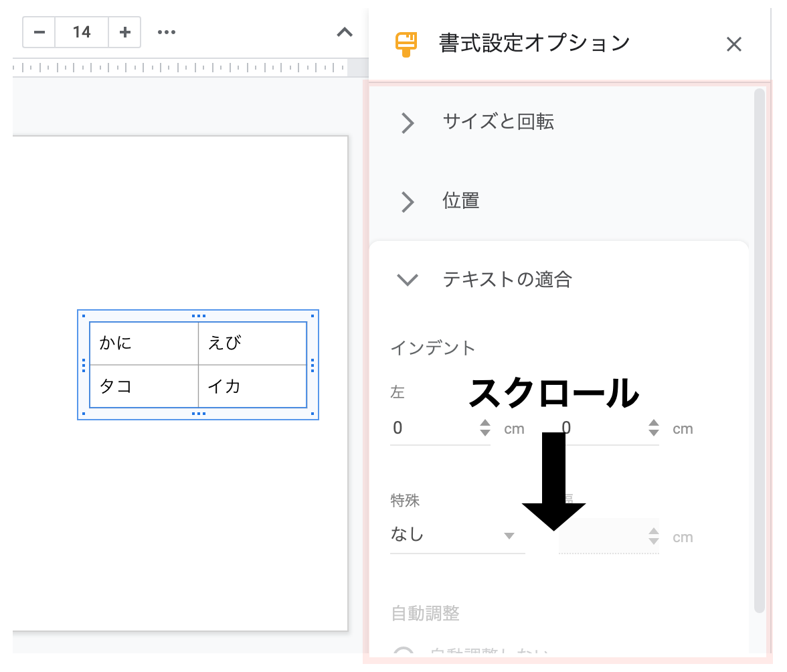Screen dimensions: 787x672
Task: Click the インデント heading label
Action: click(x=433, y=348)
